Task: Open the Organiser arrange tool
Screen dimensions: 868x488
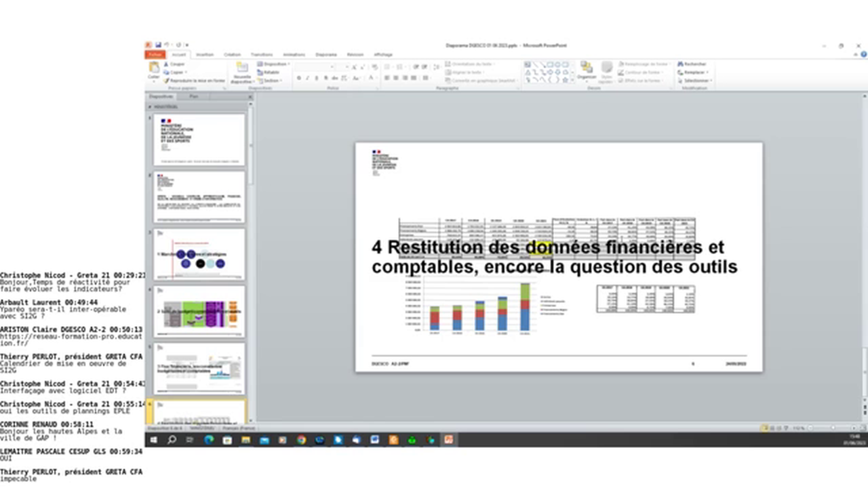Action: pyautogui.click(x=587, y=69)
